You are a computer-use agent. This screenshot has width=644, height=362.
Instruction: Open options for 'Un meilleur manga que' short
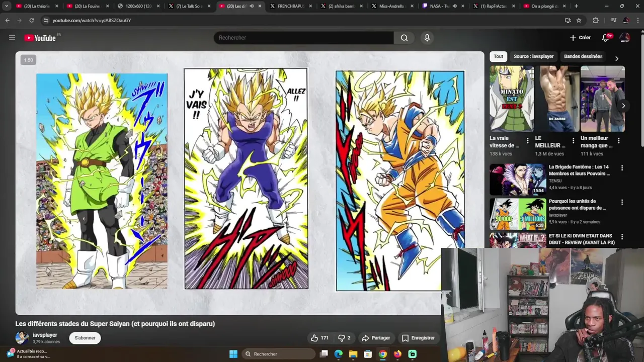618,141
